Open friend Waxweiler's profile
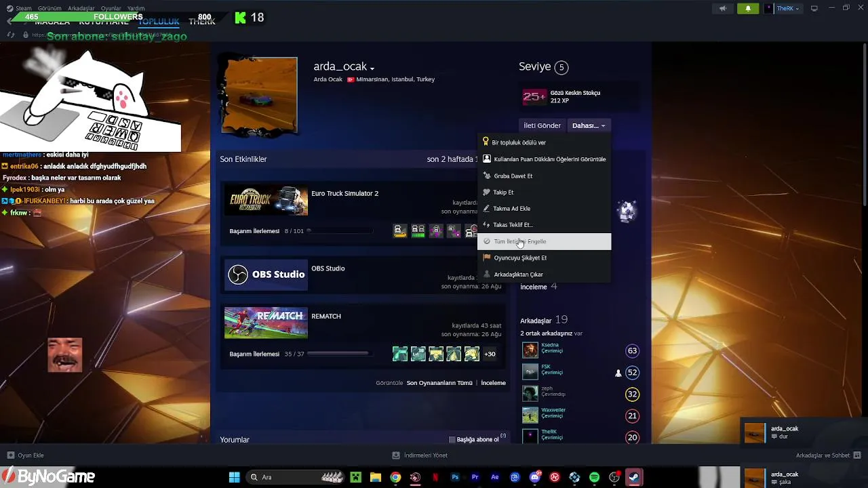The image size is (868, 488). coord(553,410)
